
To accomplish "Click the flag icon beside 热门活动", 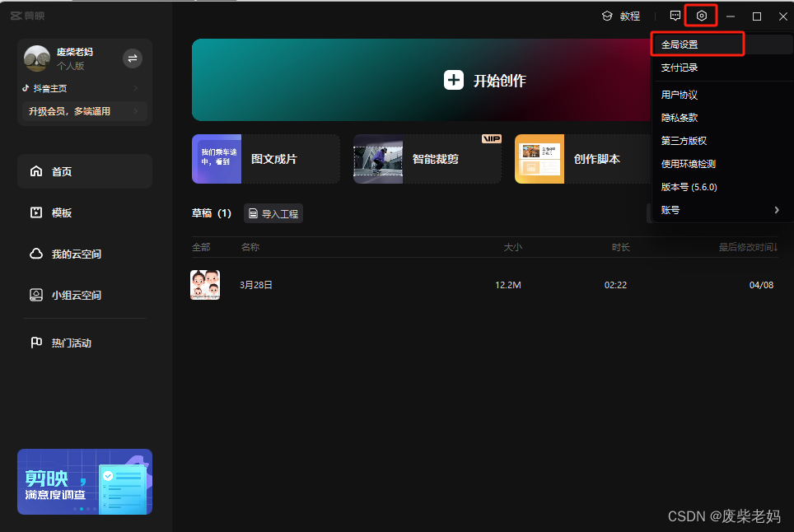I will [36, 343].
